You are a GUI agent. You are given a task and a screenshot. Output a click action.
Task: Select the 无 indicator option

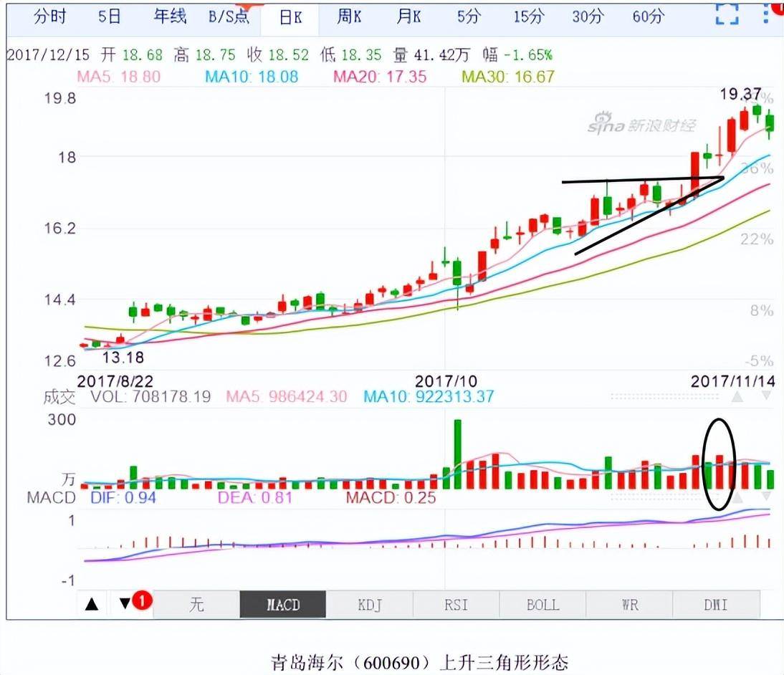[196, 605]
